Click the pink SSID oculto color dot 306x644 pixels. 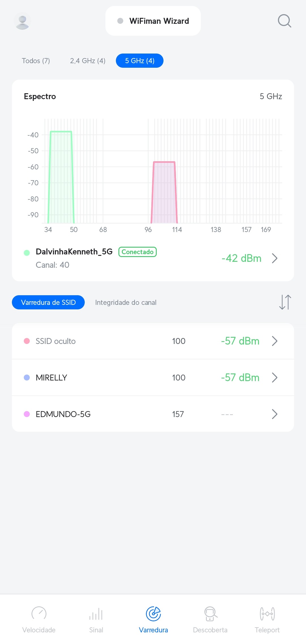click(x=27, y=341)
